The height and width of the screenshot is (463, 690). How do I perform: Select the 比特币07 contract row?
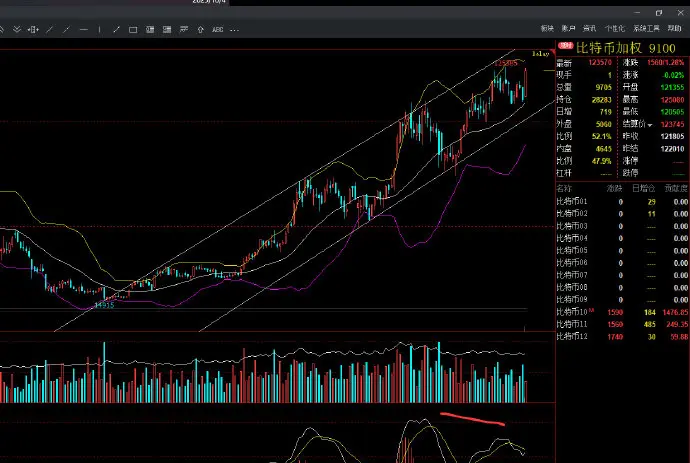point(622,275)
